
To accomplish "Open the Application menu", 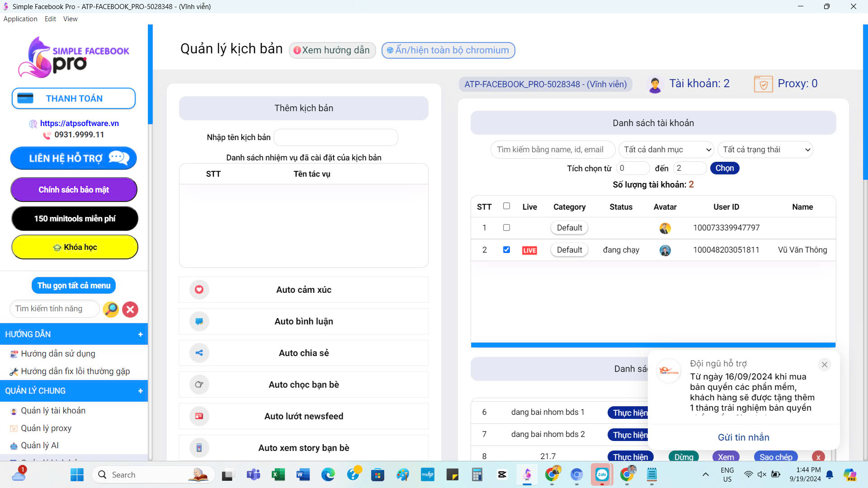I will pos(20,19).
